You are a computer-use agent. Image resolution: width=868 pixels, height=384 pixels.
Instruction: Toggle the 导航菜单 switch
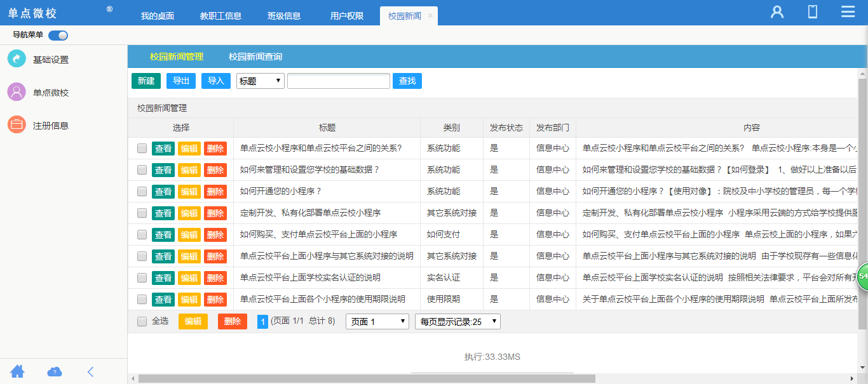[x=58, y=36]
